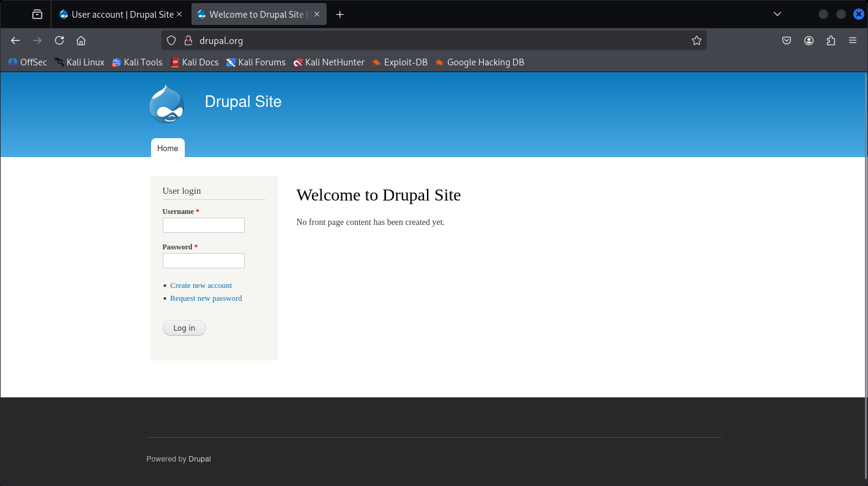
Task: Click the Drupal link in footer
Action: (199, 459)
